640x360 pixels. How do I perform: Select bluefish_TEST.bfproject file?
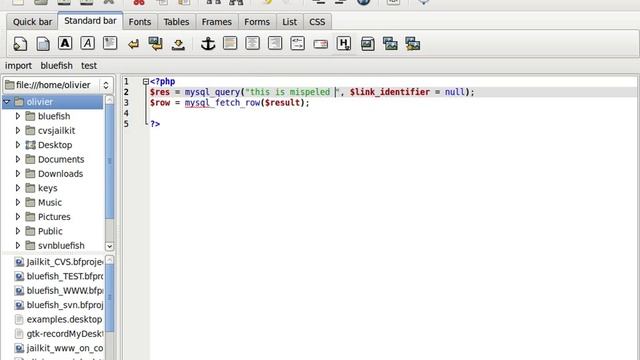point(58,276)
